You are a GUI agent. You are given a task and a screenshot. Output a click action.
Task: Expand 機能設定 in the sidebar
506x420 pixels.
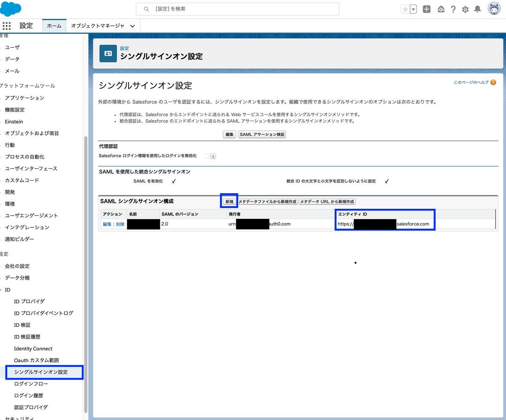tap(15, 110)
